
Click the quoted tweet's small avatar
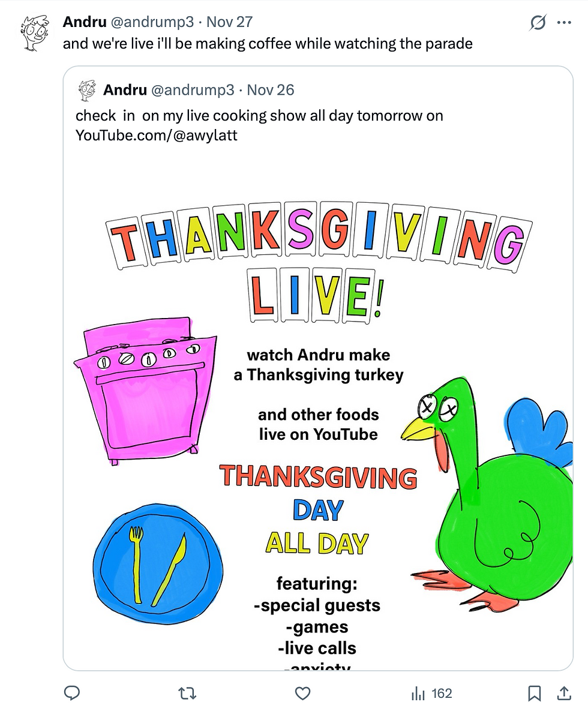click(x=88, y=90)
